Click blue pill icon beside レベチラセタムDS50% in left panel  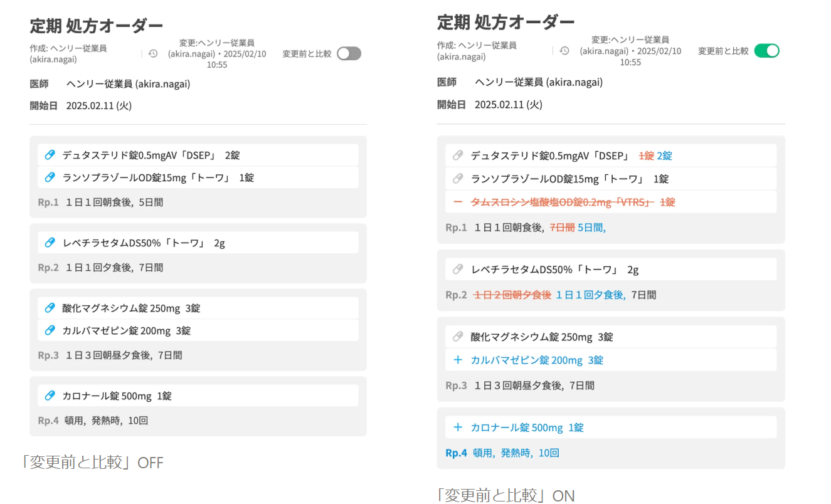50,243
